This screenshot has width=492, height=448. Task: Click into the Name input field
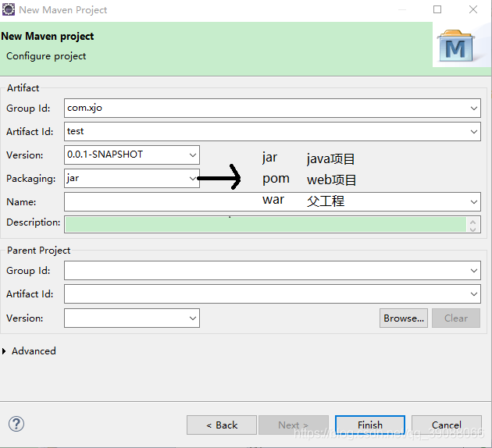pos(273,202)
